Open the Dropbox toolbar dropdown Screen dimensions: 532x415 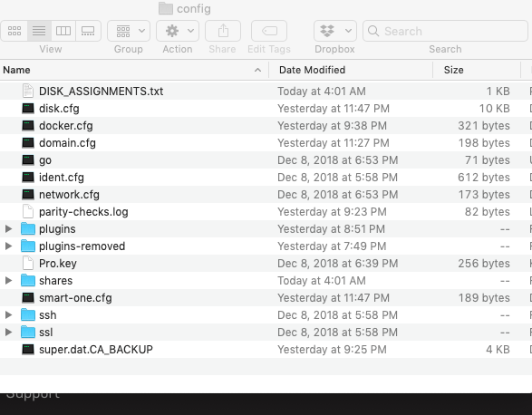(x=334, y=31)
